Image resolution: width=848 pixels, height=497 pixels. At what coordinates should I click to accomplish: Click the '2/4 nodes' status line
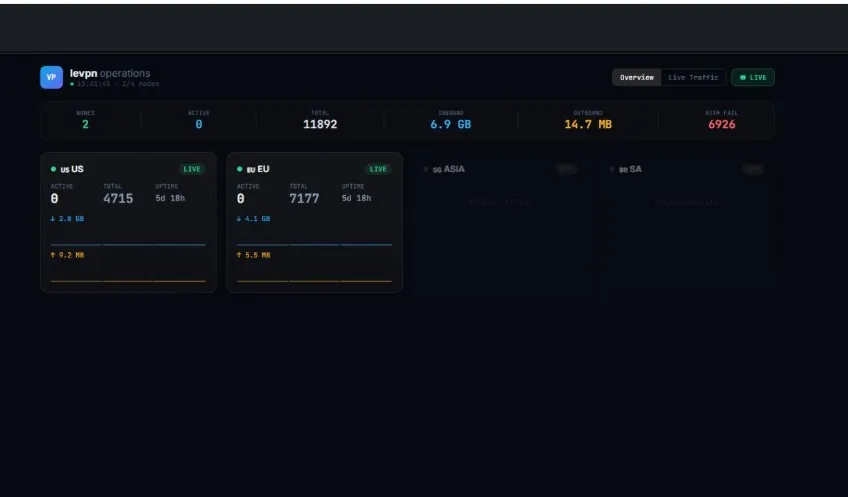[140, 84]
